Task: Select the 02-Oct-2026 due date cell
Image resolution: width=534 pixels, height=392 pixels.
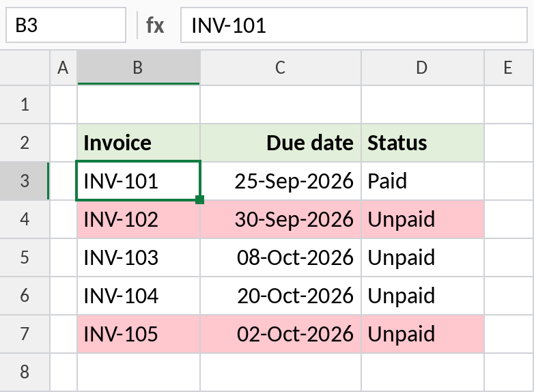Action: click(x=281, y=334)
